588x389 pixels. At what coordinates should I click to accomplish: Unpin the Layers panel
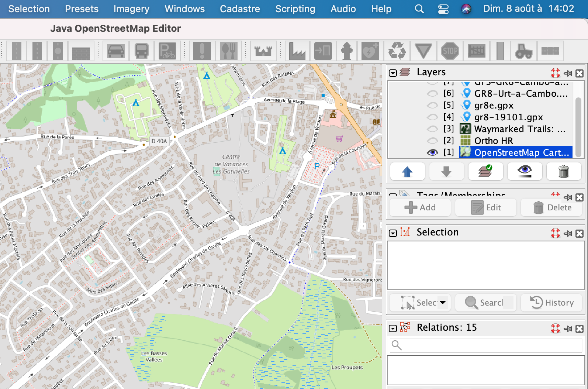pos(568,73)
